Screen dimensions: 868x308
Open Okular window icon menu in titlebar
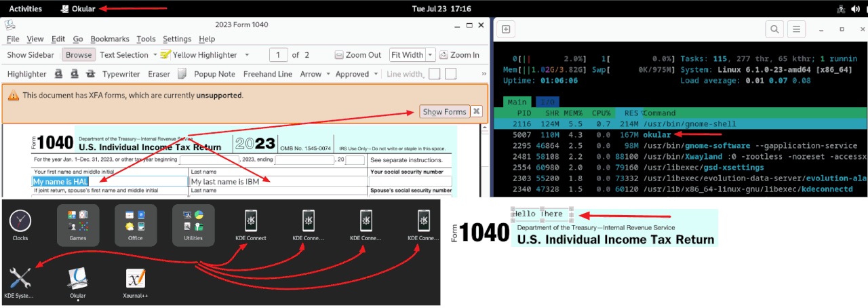click(10, 25)
